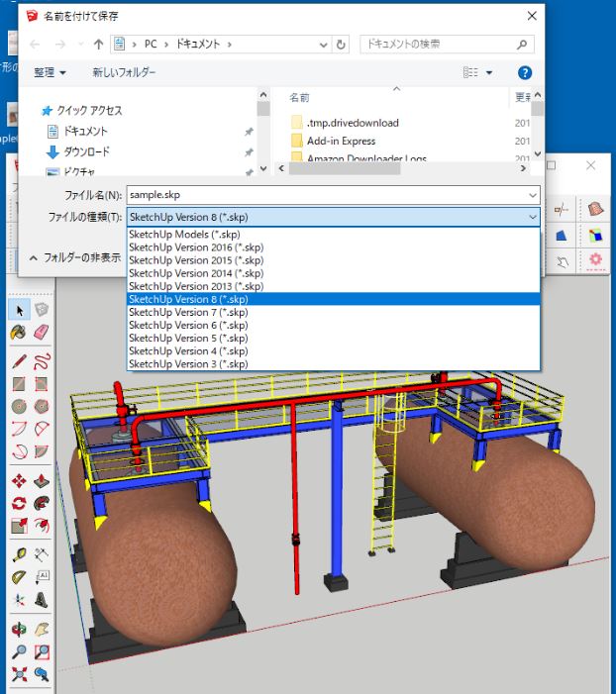This screenshot has width=616, height=694.
Task: Click the 新しいフォルダー button
Action: click(124, 73)
